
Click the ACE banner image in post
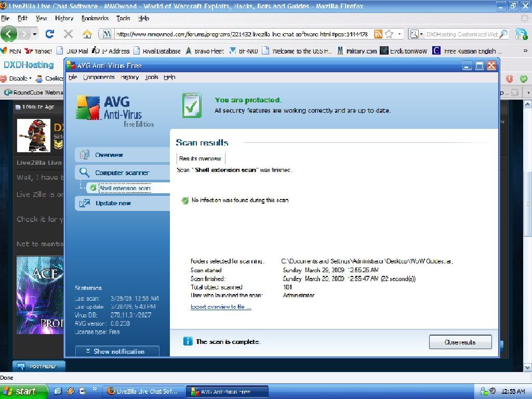click(40, 295)
